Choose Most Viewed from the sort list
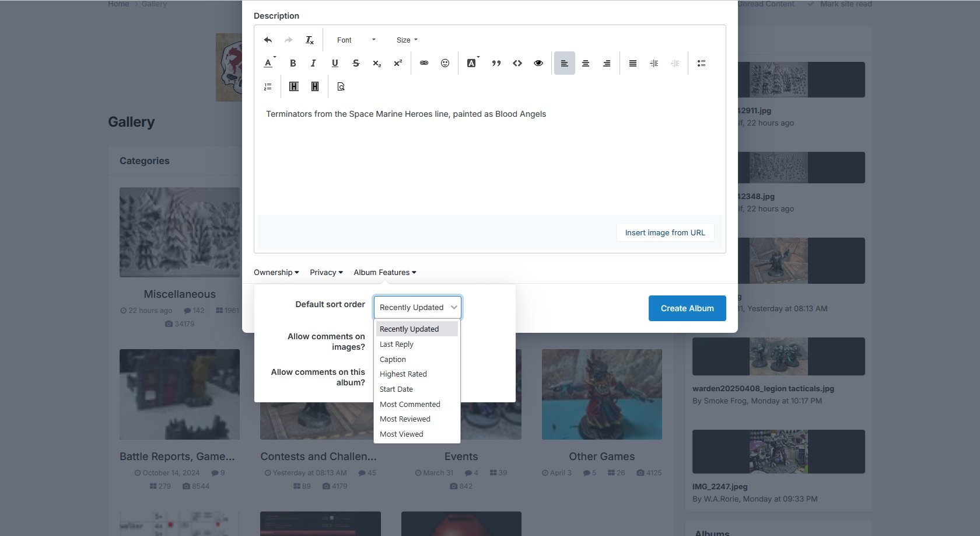Image resolution: width=980 pixels, height=536 pixels. pyautogui.click(x=401, y=434)
